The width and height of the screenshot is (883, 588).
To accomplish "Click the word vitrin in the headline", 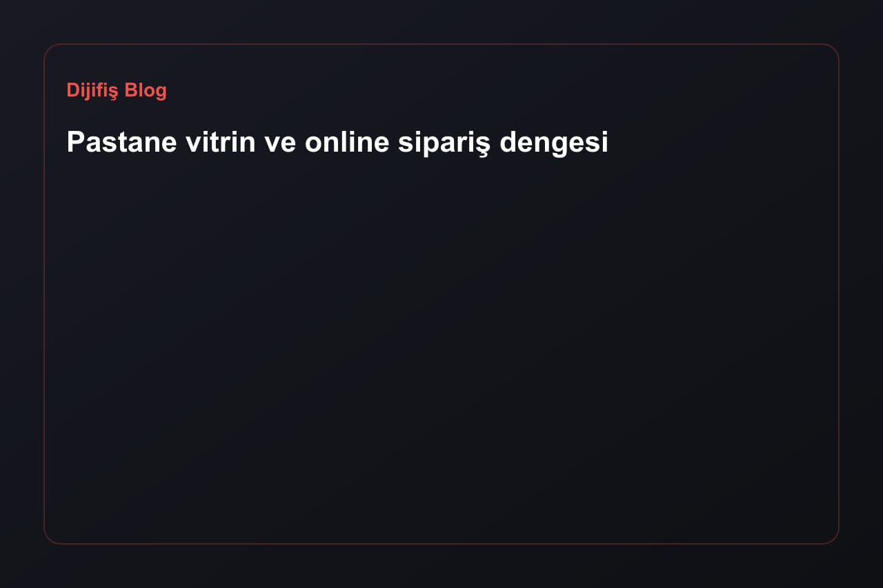I will coord(217,142).
